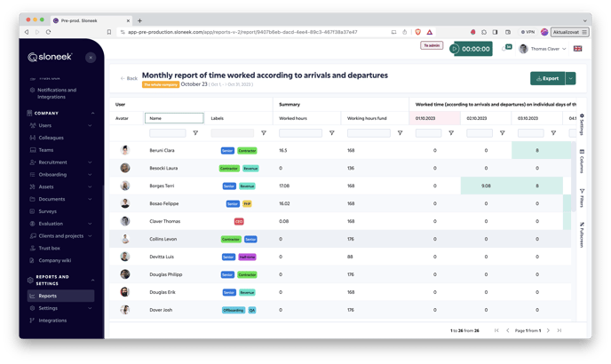The height and width of the screenshot is (364, 611).
Task: Click filter icon for Worked hours column
Action: point(332,133)
